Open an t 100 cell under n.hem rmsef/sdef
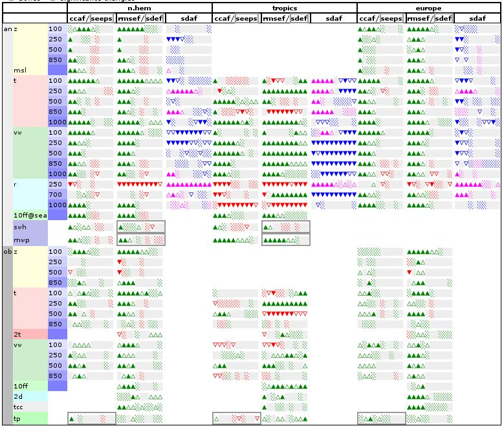The width and height of the screenshot is (504, 428). pos(140,81)
